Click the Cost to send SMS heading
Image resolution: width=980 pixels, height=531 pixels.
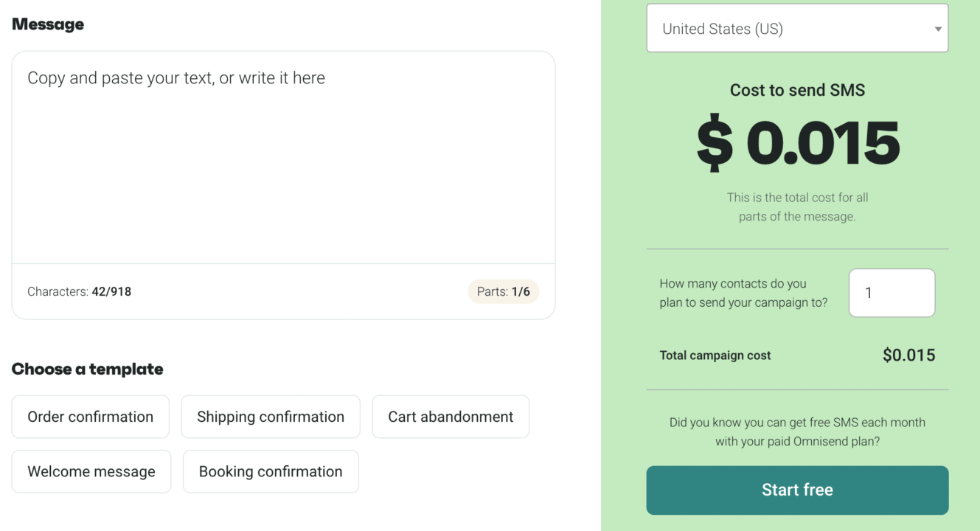point(797,90)
